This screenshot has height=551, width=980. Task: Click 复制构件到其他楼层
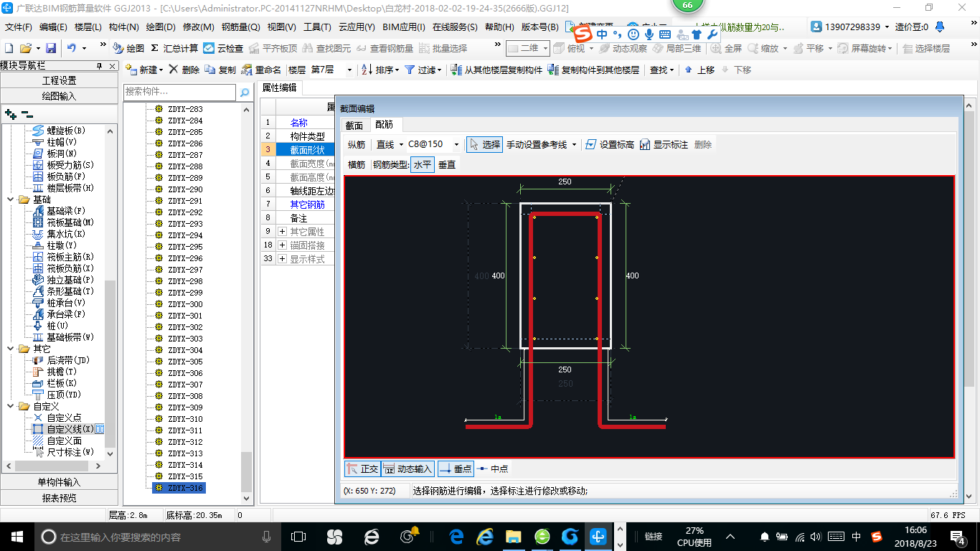[593, 70]
